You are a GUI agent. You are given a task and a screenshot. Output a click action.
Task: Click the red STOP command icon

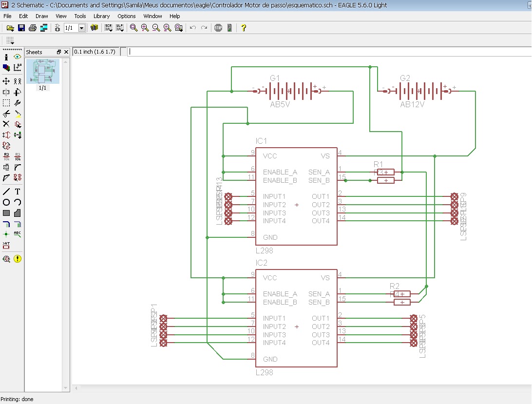click(x=218, y=28)
